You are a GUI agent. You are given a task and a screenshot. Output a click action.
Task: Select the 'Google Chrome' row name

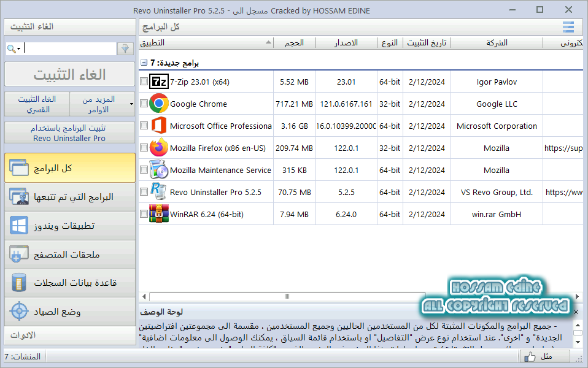point(198,104)
